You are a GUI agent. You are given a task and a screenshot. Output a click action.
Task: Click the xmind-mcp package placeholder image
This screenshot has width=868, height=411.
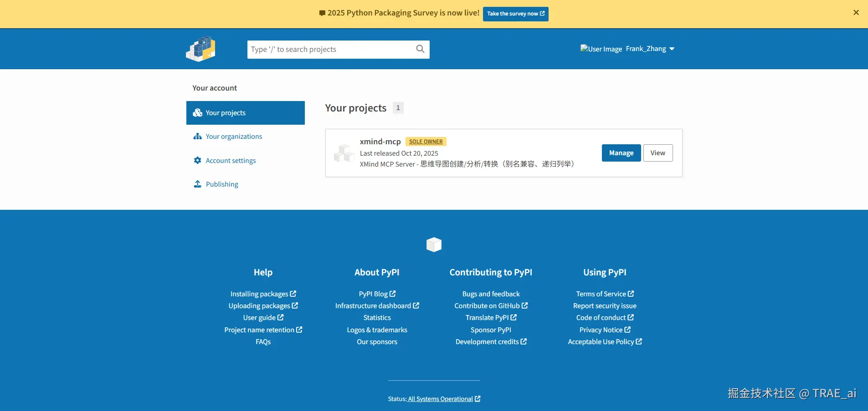(344, 153)
